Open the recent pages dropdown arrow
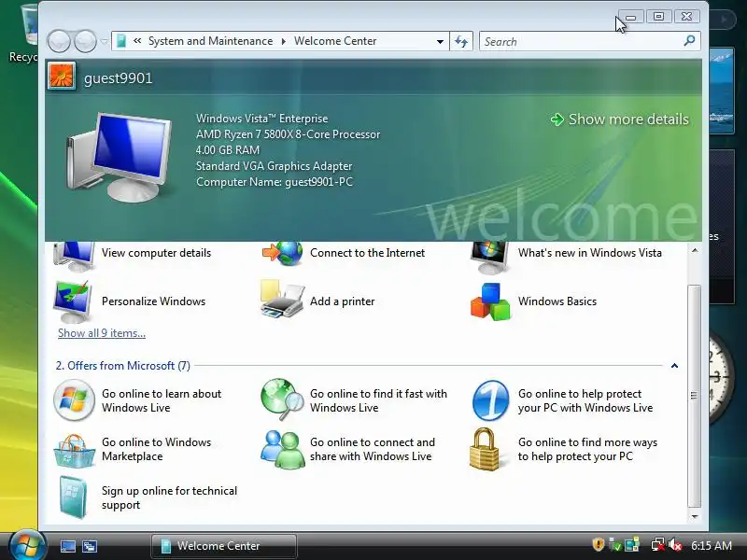 (105, 41)
